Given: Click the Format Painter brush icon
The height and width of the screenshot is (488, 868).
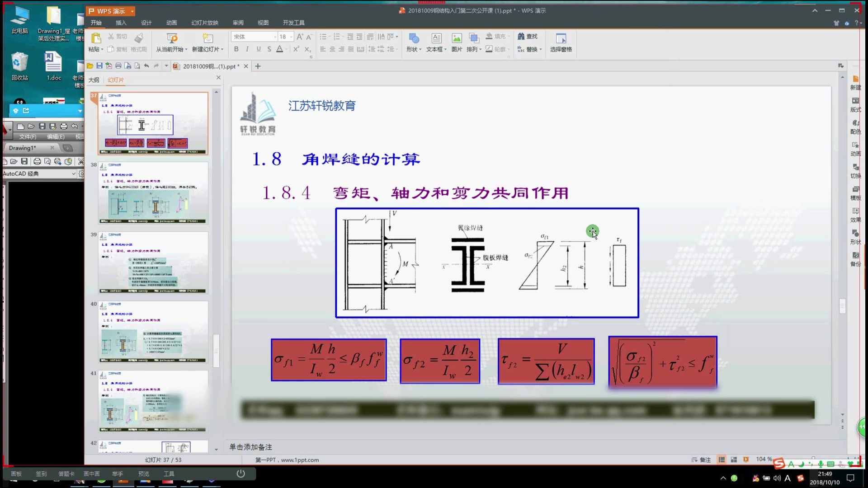Looking at the screenshot, I should pos(139,38).
